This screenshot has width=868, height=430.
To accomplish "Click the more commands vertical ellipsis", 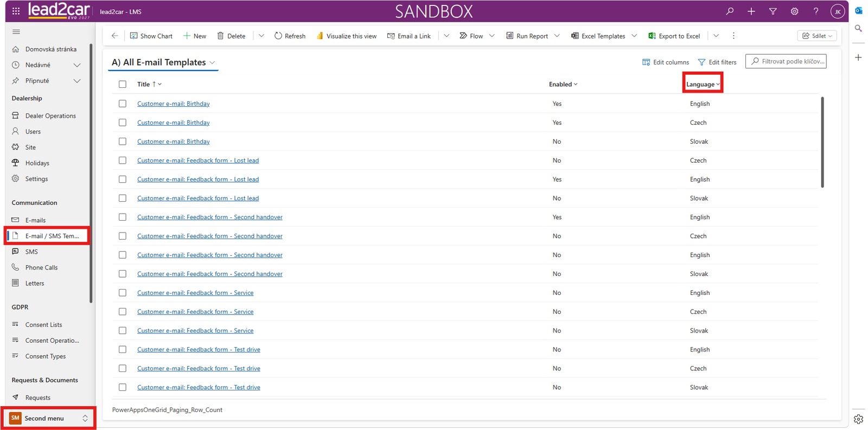I will click(x=733, y=36).
